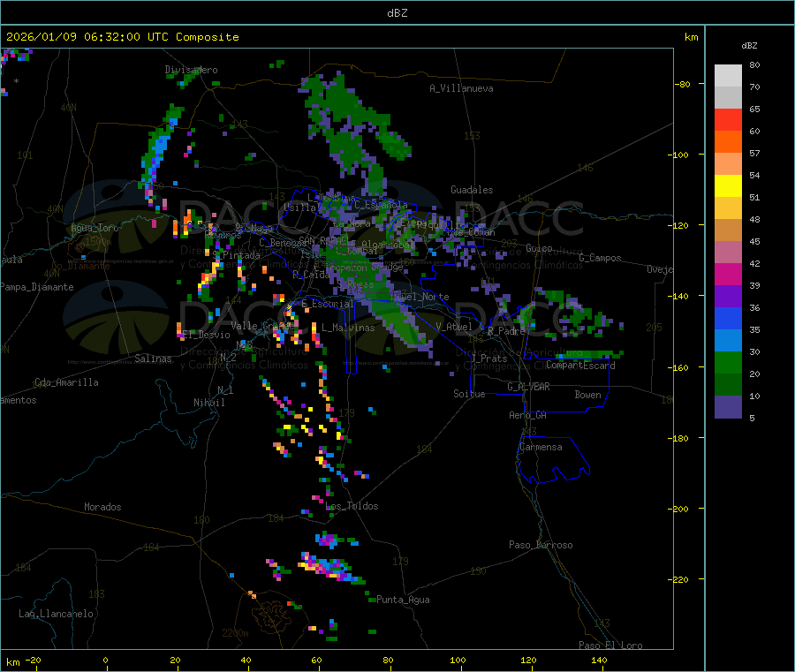Select the white 80 dBZ legend swatch
The width and height of the screenshot is (795, 672).
[x=728, y=76]
